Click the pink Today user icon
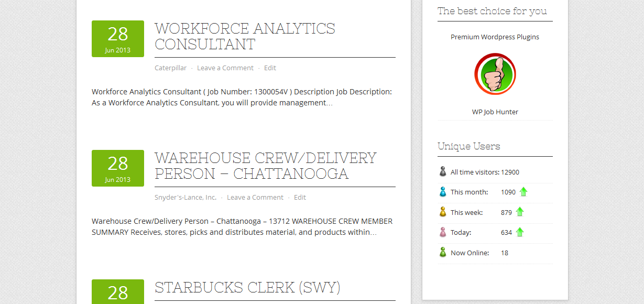This screenshot has width=644, height=304. pyautogui.click(x=443, y=232)
